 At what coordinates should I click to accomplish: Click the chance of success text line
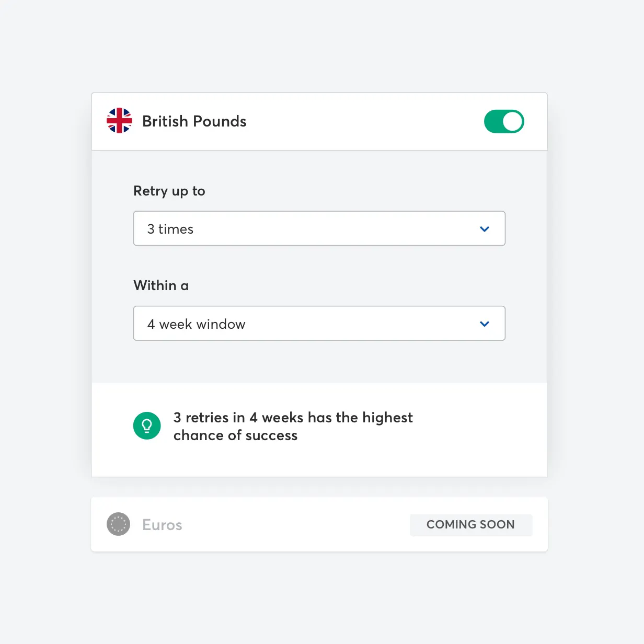(235, 435)
